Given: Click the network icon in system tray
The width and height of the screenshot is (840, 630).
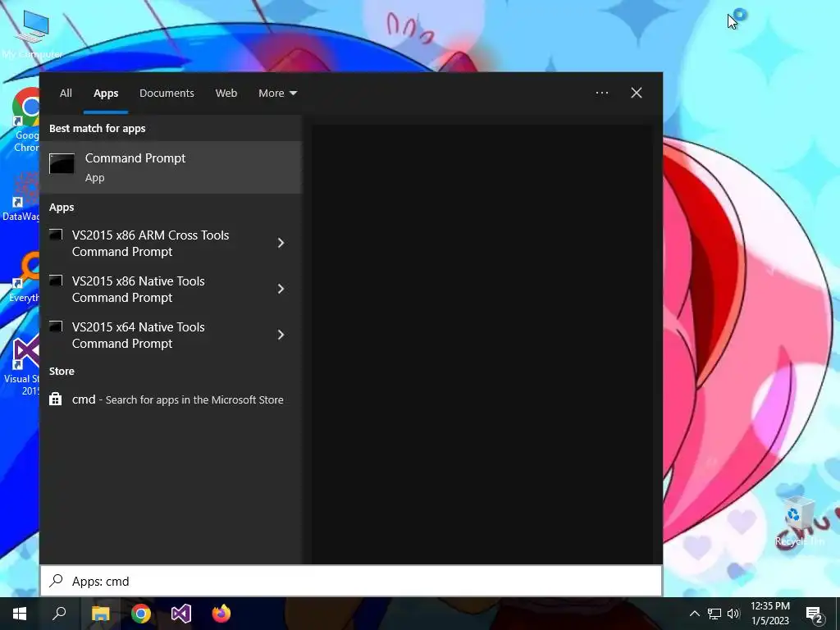Looking at the screenshot, I should click(714, 614).
